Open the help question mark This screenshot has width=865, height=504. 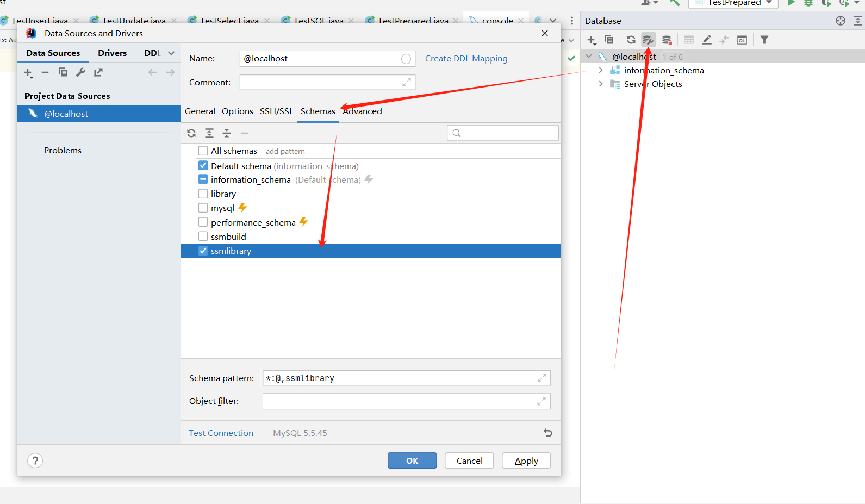pyautogui.click(x=35, y=461)
